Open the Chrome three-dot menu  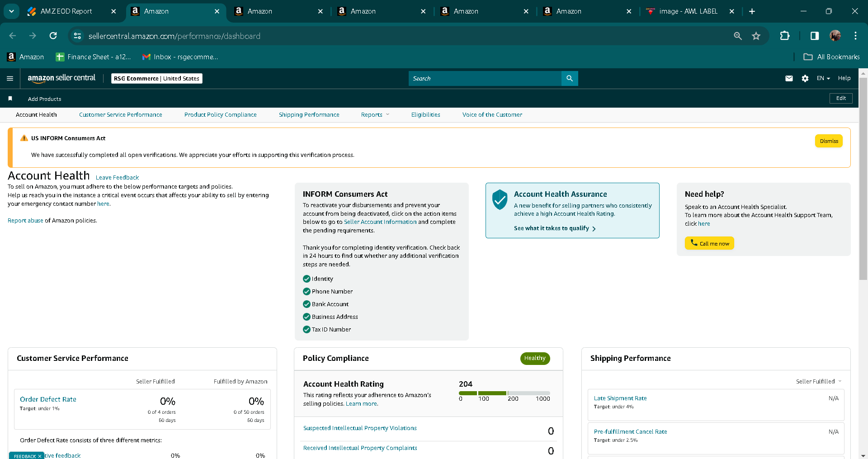pyautogui.click(x=855, y=36)
